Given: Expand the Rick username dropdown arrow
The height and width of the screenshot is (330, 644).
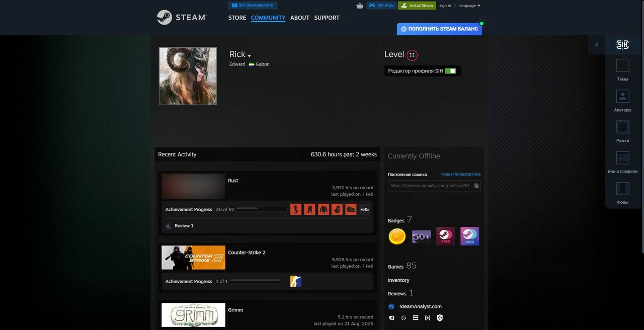Looking at the screenshot, I should click(x=249, y=56).
